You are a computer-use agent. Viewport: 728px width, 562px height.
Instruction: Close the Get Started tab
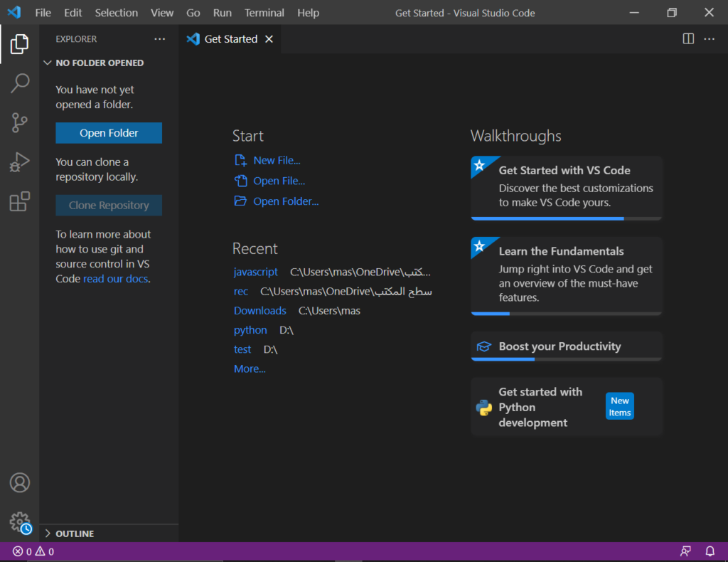coord(269,39)
